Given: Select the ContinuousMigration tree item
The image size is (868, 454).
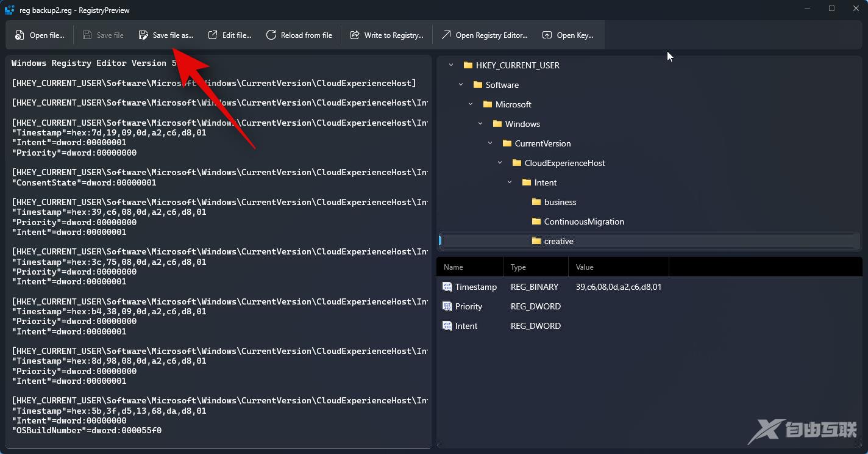Looking at the screenshot, I should click(583, 222).
